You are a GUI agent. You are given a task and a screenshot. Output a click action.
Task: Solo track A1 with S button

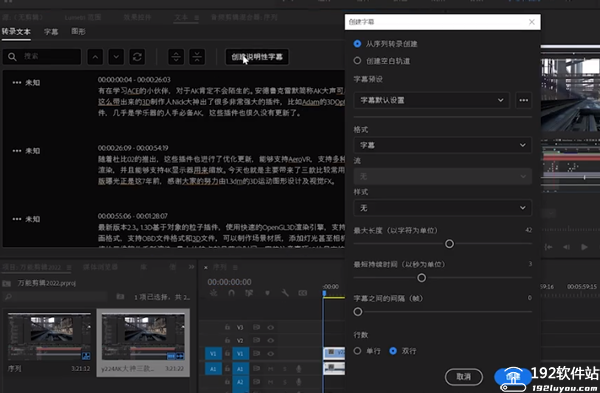(x=284, y=369)
